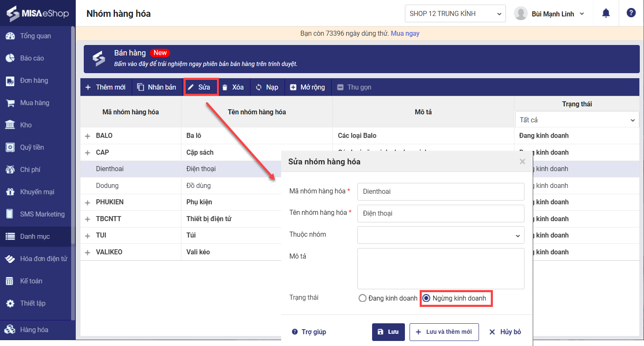Click the Mua ngay link
644x346 pixels.
(x=405, y=33)
